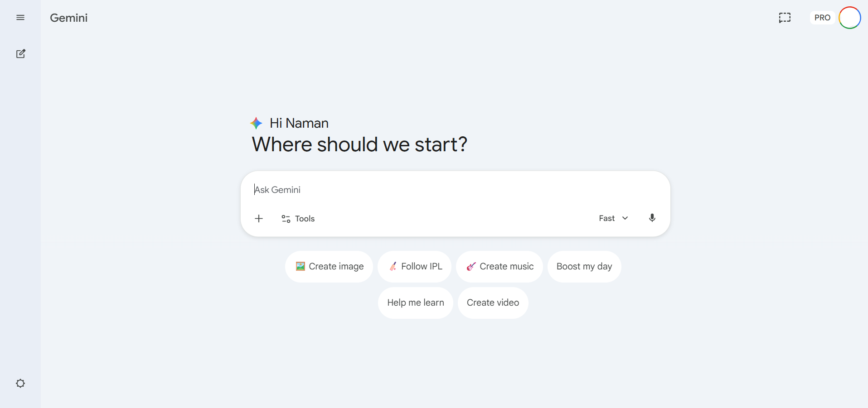Viewport: 868px width, 408px height.
Task: Click the Gemini title text
Action: tap(69, 18)
